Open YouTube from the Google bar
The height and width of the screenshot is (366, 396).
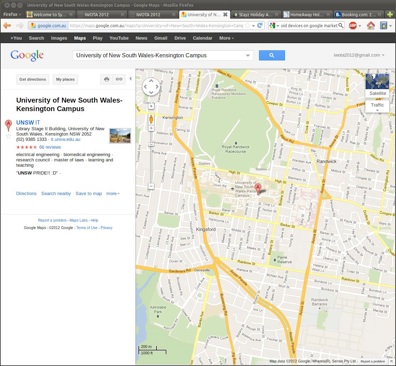pos(119,38)
